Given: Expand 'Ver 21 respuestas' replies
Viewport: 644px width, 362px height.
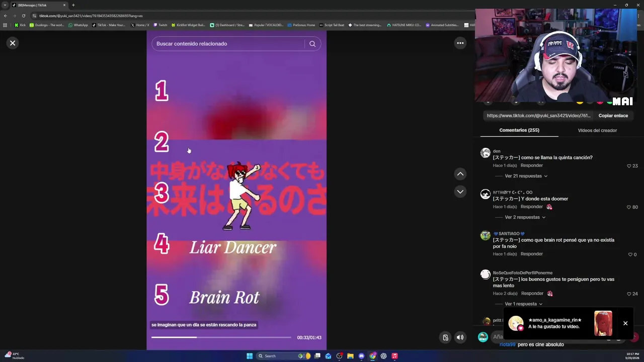Looking at the screenshot, I should click(x=526, y=176).
